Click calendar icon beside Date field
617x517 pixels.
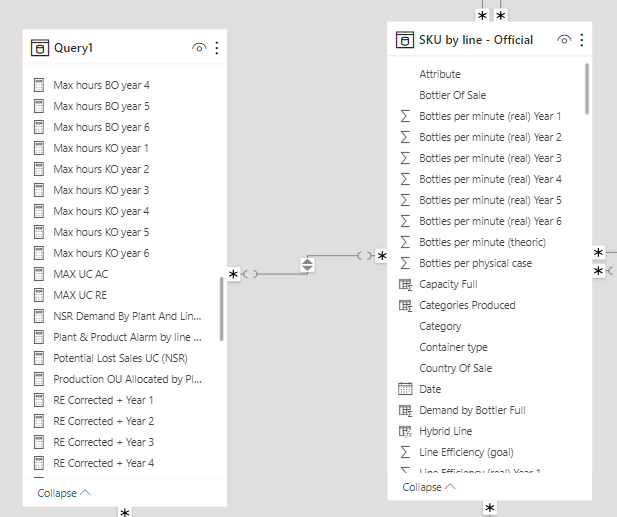[405, 389]
